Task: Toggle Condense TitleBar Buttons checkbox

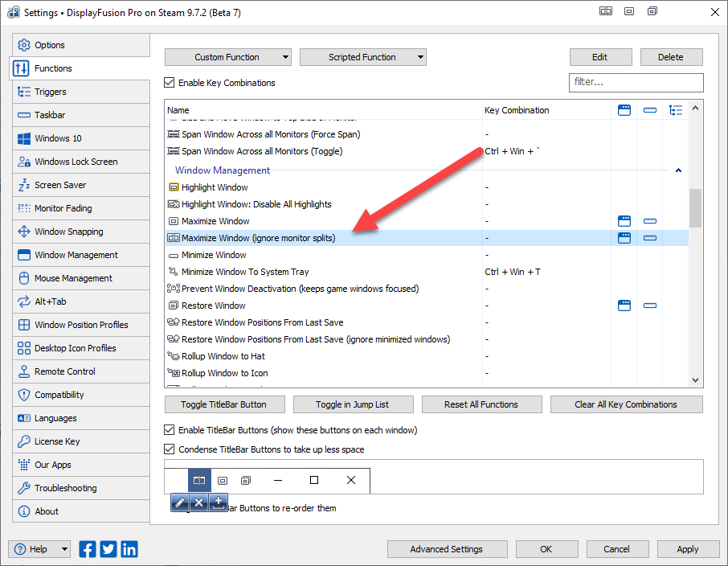Action: (x=170, y=449)
